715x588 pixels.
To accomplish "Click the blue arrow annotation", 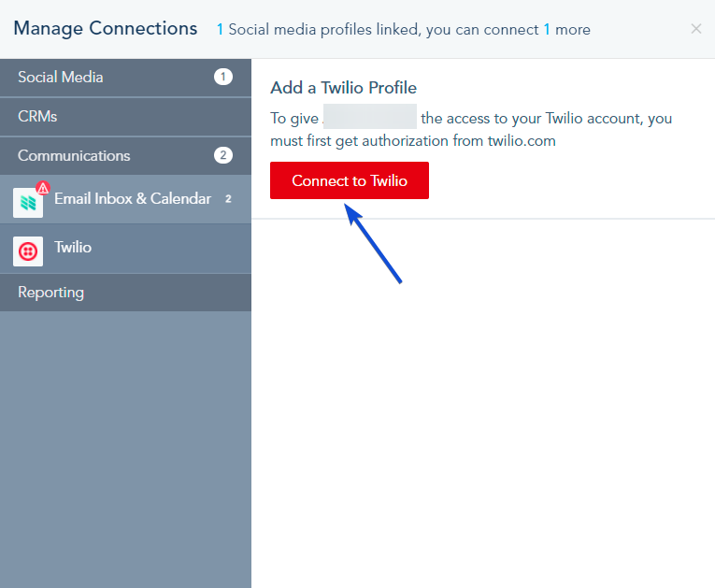I will coord(373,243).
